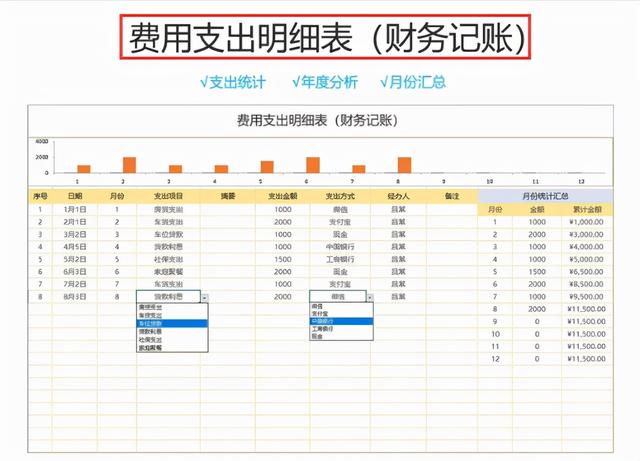Select the 备注 column header

(x=452, y=196)
